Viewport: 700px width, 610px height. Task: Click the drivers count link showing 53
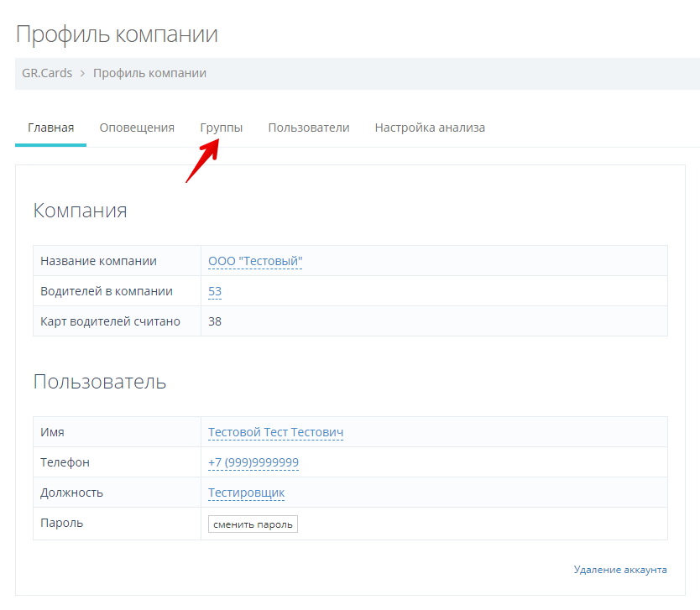213,291
